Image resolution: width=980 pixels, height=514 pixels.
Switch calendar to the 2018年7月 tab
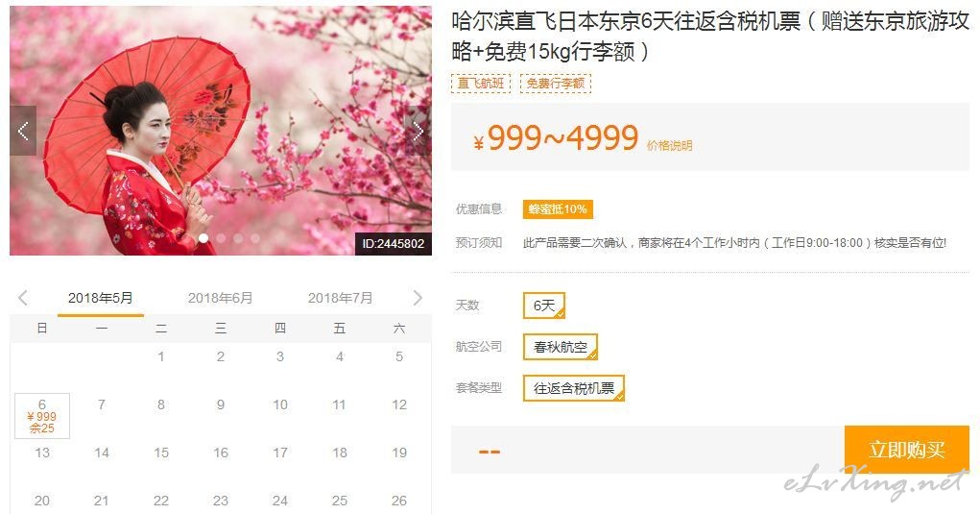coord(340,298)
